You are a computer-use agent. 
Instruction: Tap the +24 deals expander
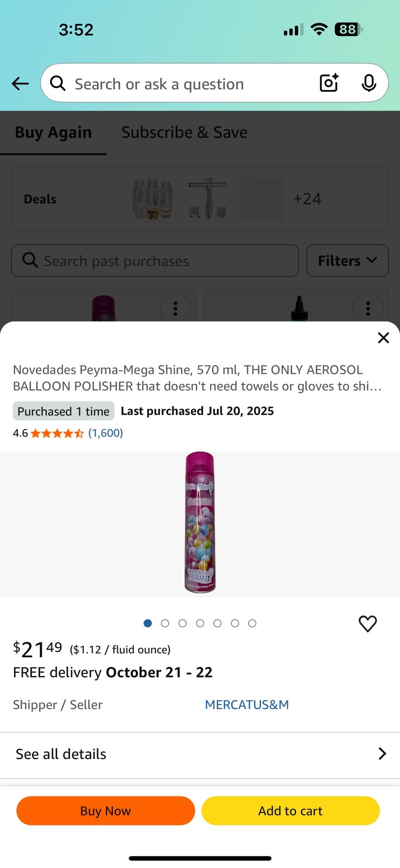tap(308, 198)
